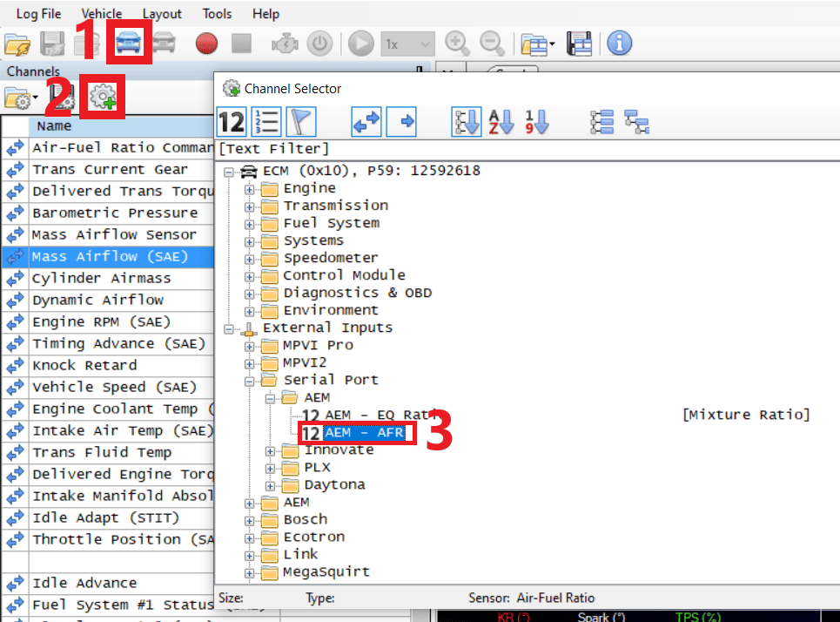Click the gray stop recording square

[242, 44]
